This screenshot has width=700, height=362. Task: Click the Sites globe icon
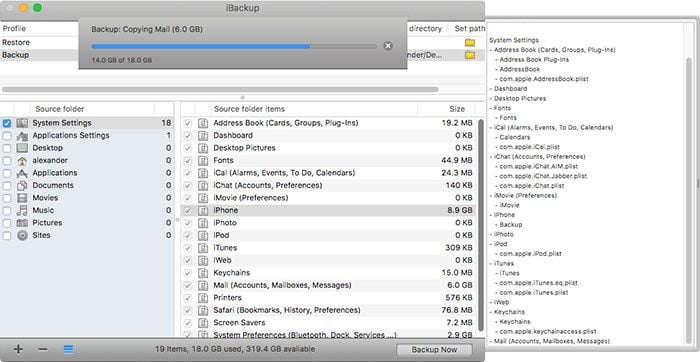click(x=22, y=235)
